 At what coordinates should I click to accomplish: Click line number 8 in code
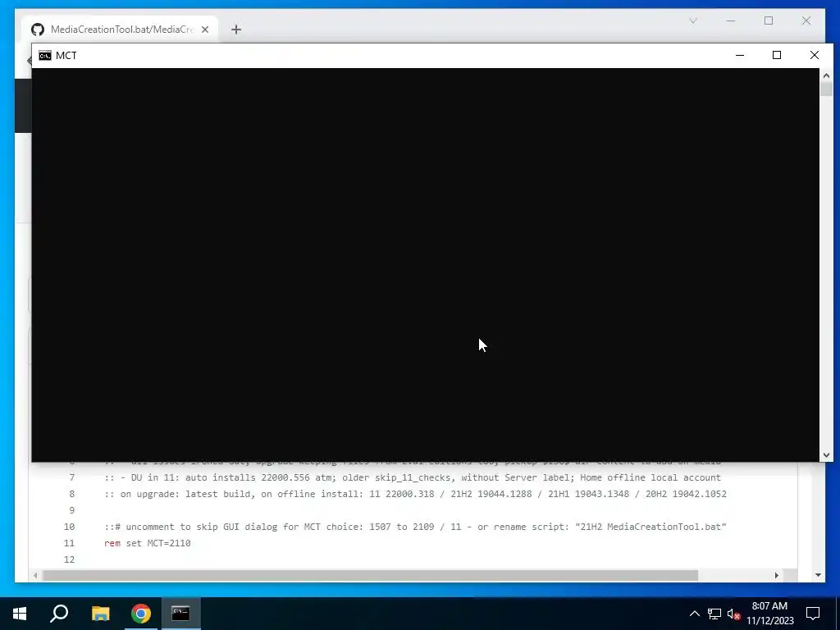(x=72, y=494)
